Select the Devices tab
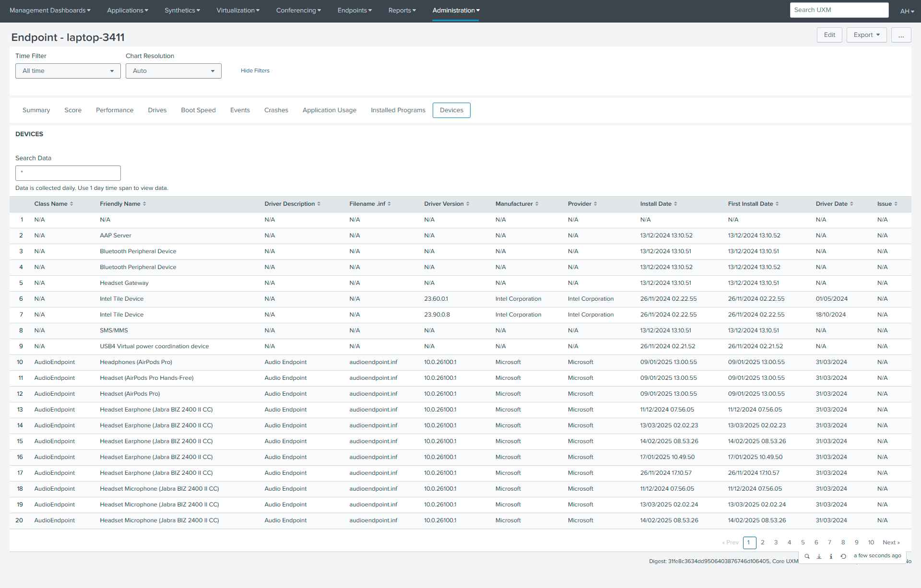Image resolution: width=921 pixels, height=588 pixels. pyautogui.click(x=451, y=110)
